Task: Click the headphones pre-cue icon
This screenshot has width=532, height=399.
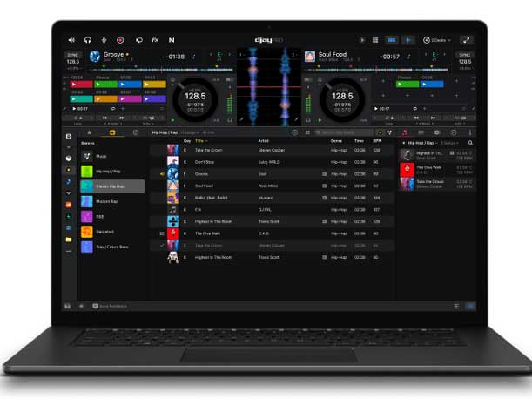Action: tap(88, 40)
